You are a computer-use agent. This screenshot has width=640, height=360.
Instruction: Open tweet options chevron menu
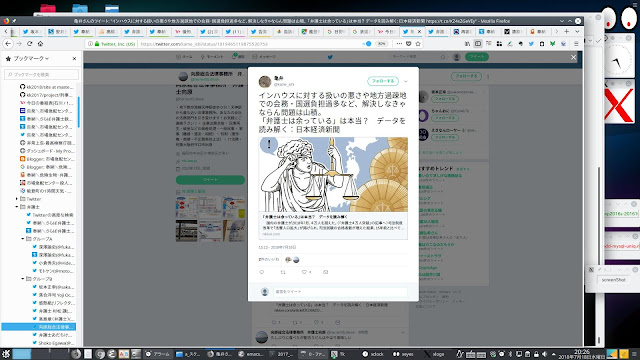click(x=406, y=81)
